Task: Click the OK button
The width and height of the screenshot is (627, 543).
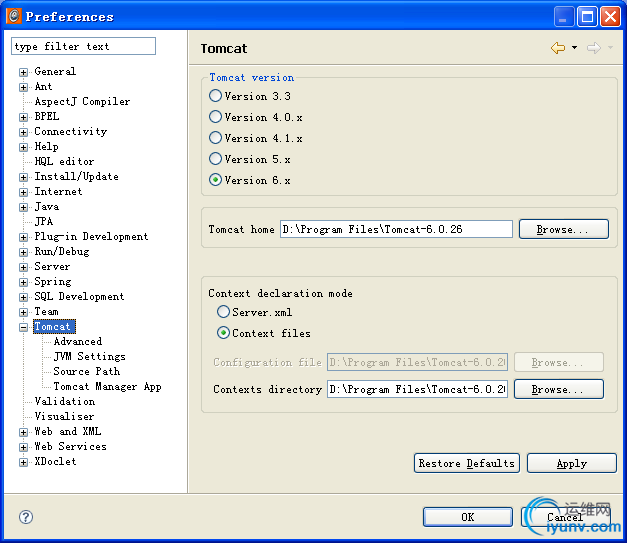Action: pyautogui.click(x=468, y=517)
